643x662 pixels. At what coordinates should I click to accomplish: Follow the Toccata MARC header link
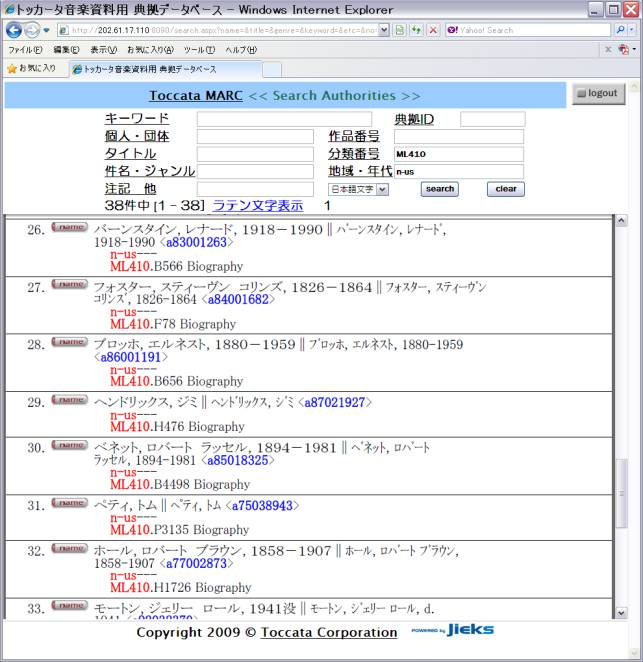[x=196, y=96]
